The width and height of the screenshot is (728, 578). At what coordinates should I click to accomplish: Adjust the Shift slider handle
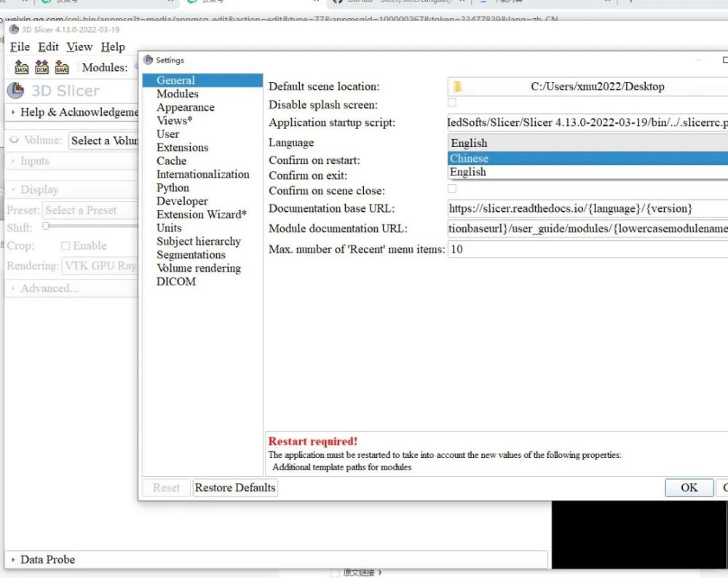[45, 226]
